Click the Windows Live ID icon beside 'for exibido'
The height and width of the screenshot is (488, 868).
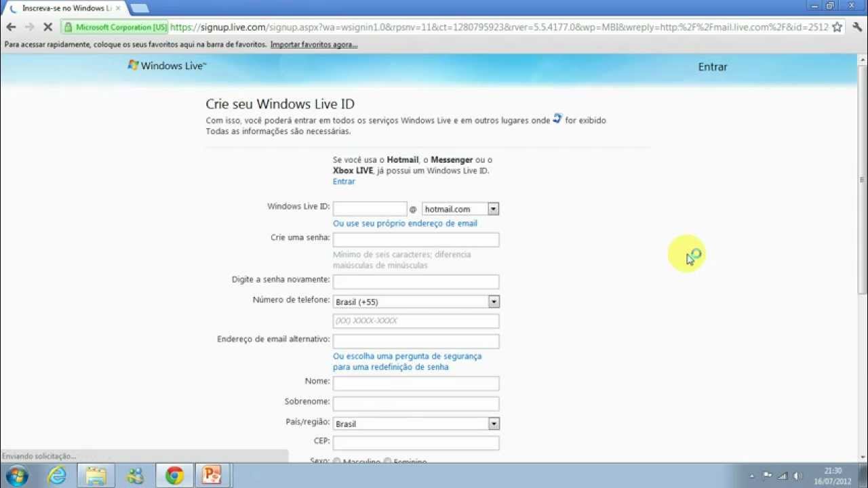[557, 119]
